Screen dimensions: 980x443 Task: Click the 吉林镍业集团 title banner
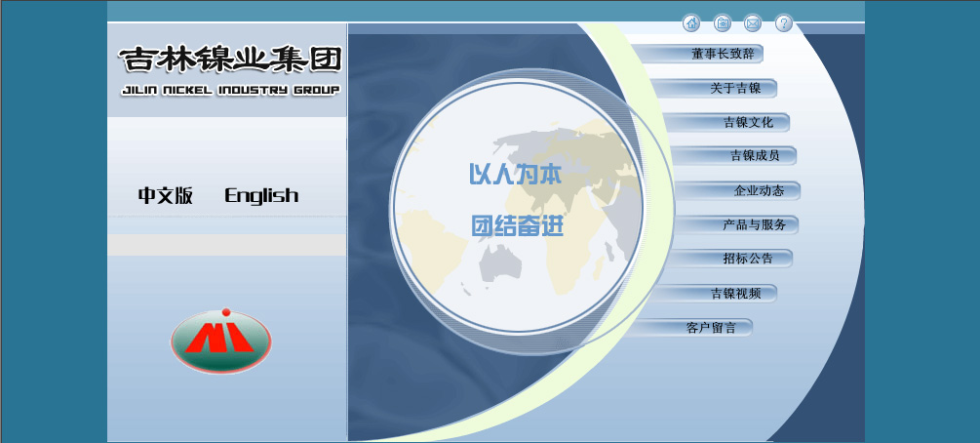[229, 60]
